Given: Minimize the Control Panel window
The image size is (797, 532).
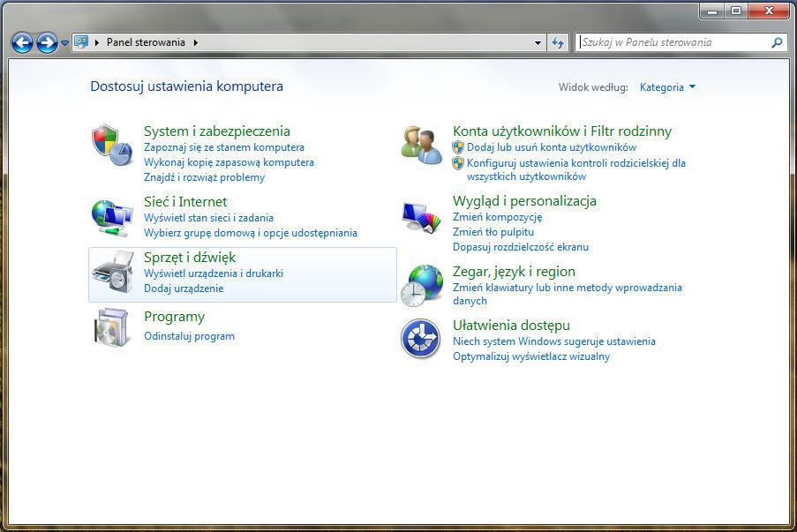Looking at the screenshot, I should (x=712, y=11).
